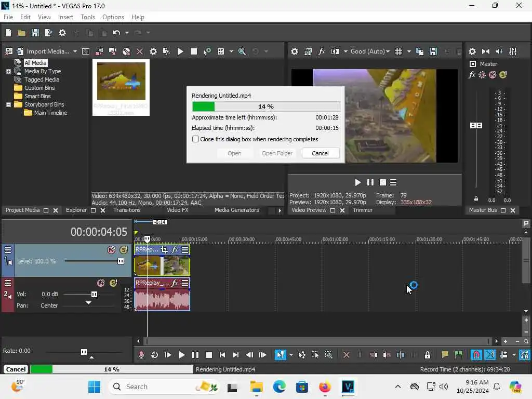Click the Record microphone button
Image resolution: width=532 pixels, height=399 pixels.
pyautogui.click(x=141, y=355)
